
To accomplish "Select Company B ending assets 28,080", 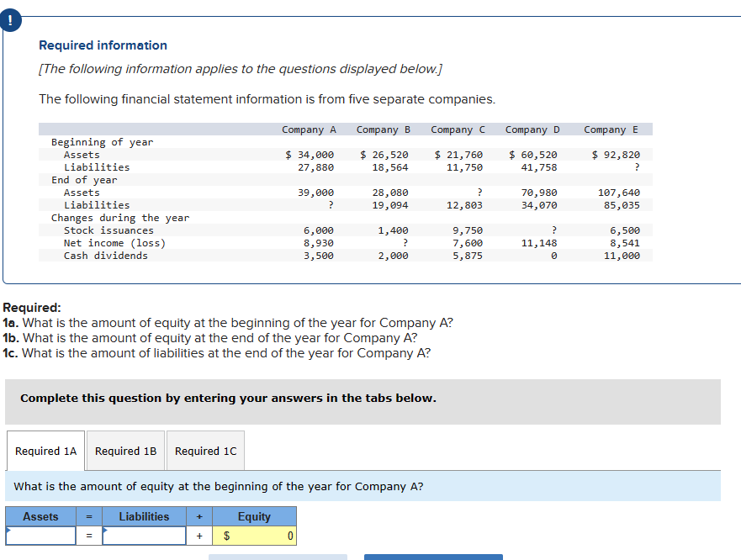I will pyautogui.click(x=390, y=193).
